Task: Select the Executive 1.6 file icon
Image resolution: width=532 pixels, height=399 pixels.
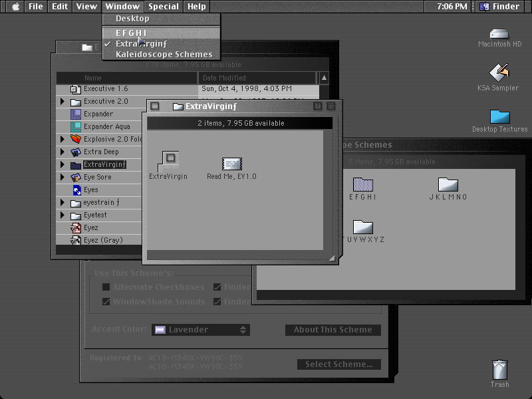Action: click(75, 89)
